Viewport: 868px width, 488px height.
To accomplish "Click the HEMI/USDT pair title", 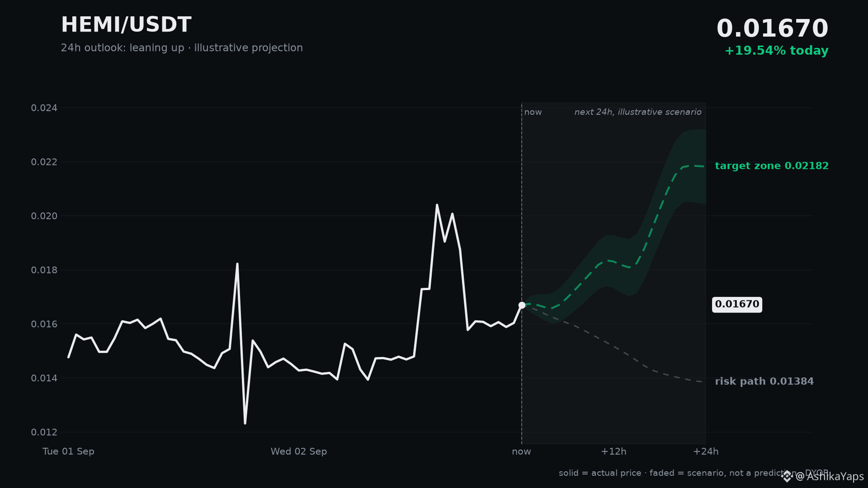I will coord(126,25).
